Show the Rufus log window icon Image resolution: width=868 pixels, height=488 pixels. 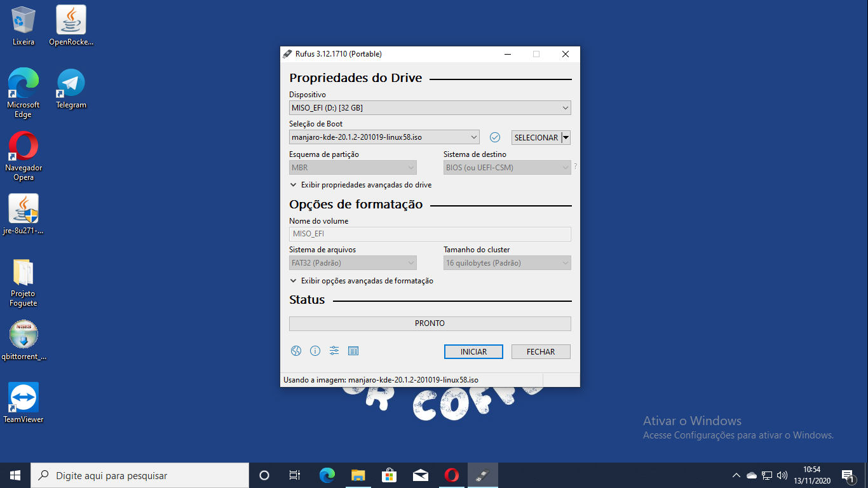point(353,351)
